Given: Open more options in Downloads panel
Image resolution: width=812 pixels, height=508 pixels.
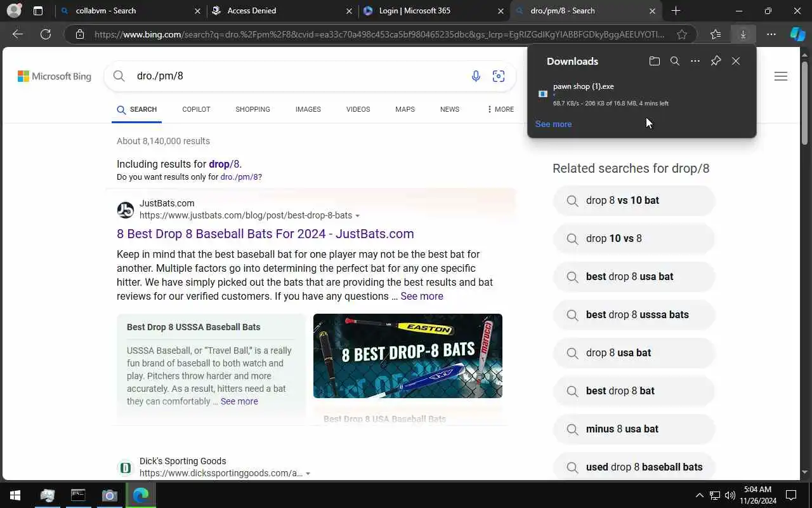Looking at the screenshot, I should [x=695, y=61].
